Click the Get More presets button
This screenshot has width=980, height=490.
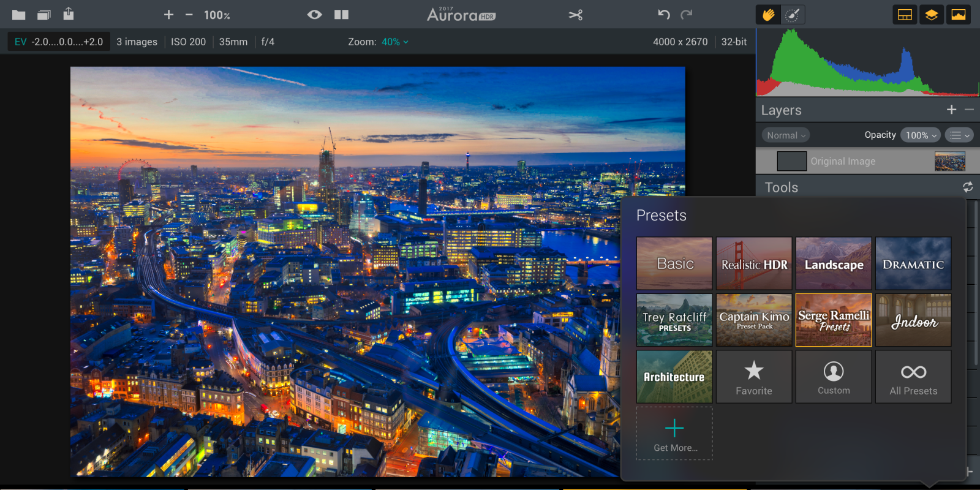pos(674,434)
